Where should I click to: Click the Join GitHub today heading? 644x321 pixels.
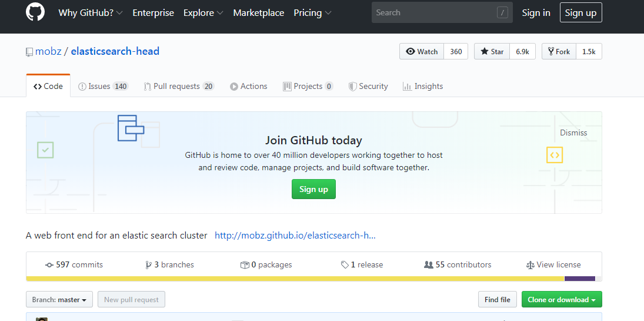pos(314,140)
